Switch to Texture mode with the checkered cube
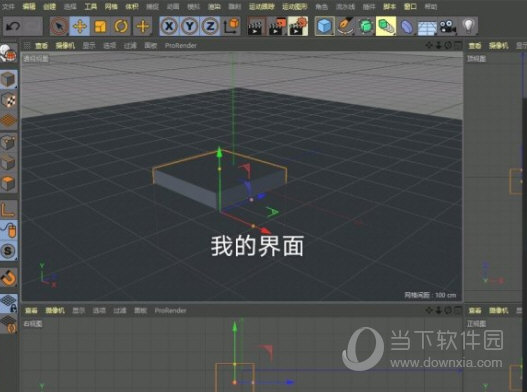 (x=8, y=100)
